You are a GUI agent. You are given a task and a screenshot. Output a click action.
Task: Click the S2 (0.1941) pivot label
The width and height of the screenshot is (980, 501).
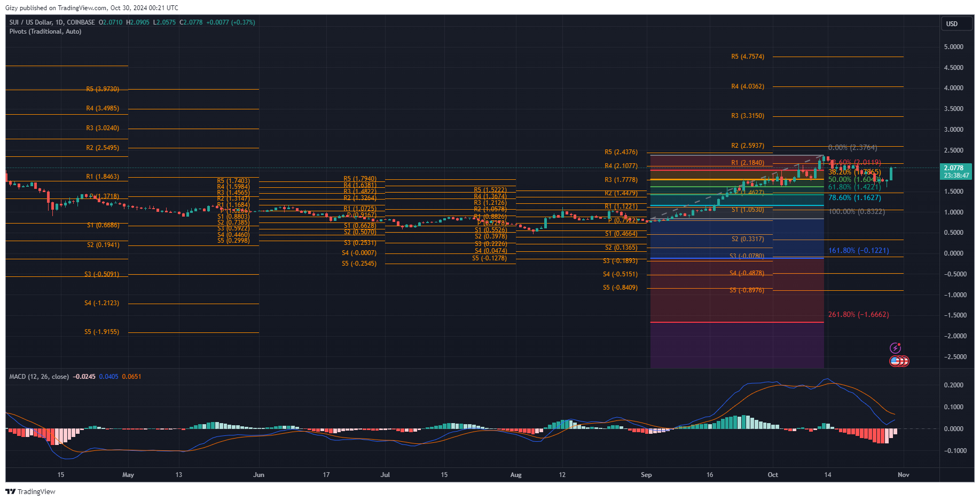pos(103,245)
